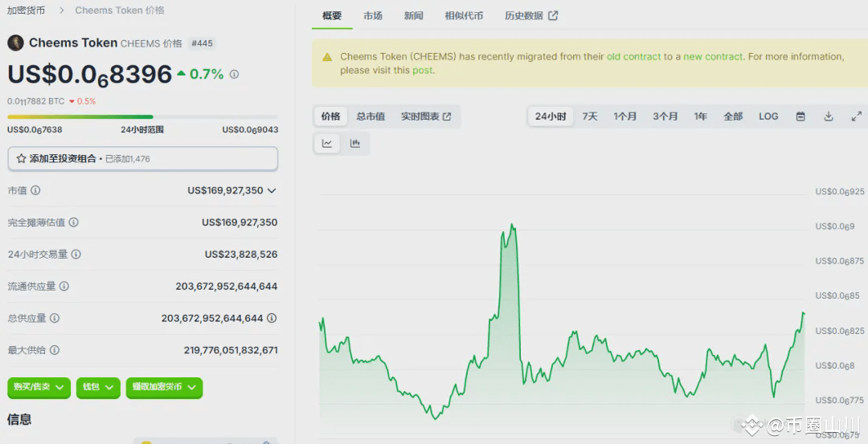
Task: Open 实时图表 live chart link
Action: coord(426,116)
